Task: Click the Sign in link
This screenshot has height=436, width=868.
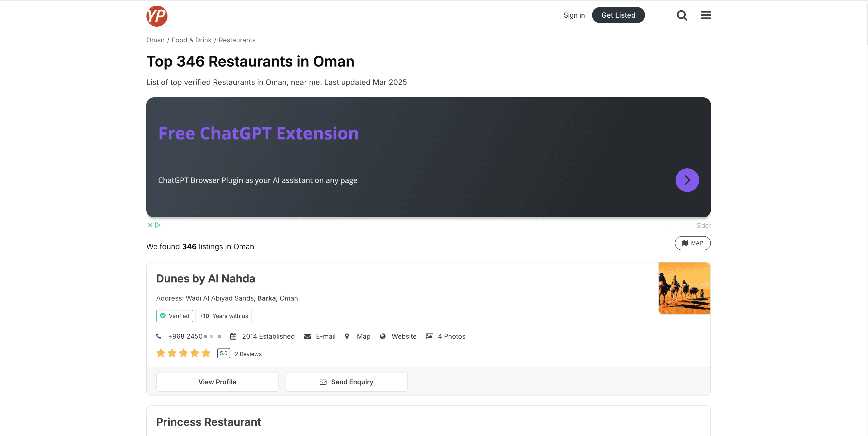Action: point(574,15)
